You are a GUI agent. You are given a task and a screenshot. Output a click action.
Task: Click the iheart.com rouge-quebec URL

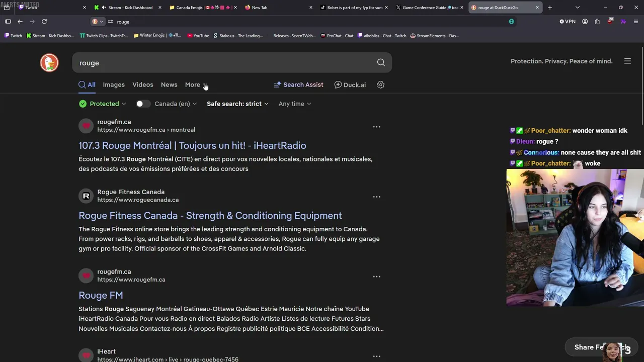168,359
